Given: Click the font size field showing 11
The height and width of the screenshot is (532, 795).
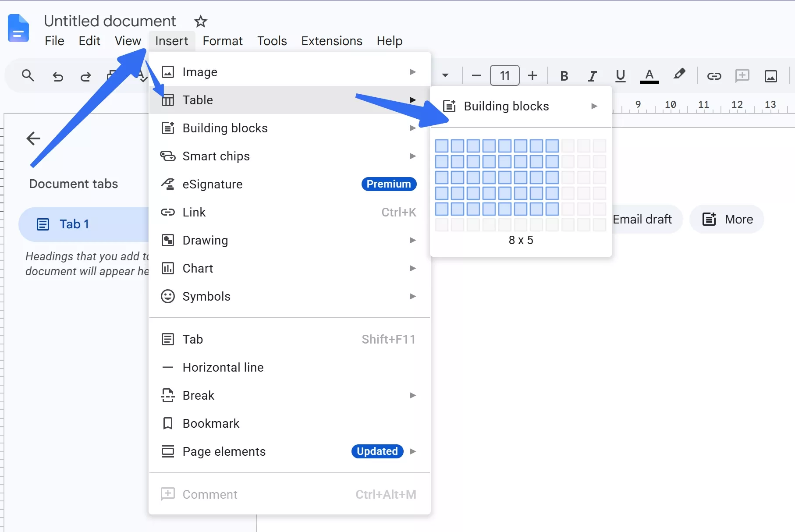Looking at the screenshot, I should [504, 75].
